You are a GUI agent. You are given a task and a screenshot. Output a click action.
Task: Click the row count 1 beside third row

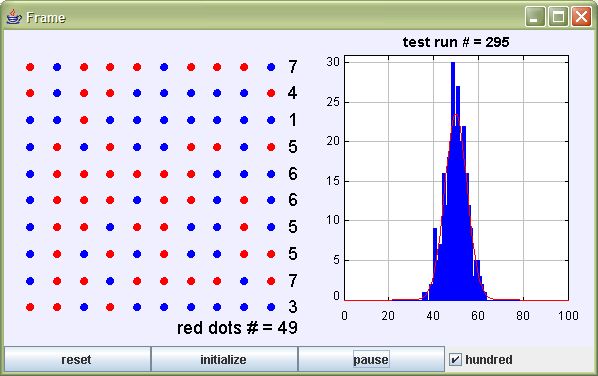click(x=293, y=120)
